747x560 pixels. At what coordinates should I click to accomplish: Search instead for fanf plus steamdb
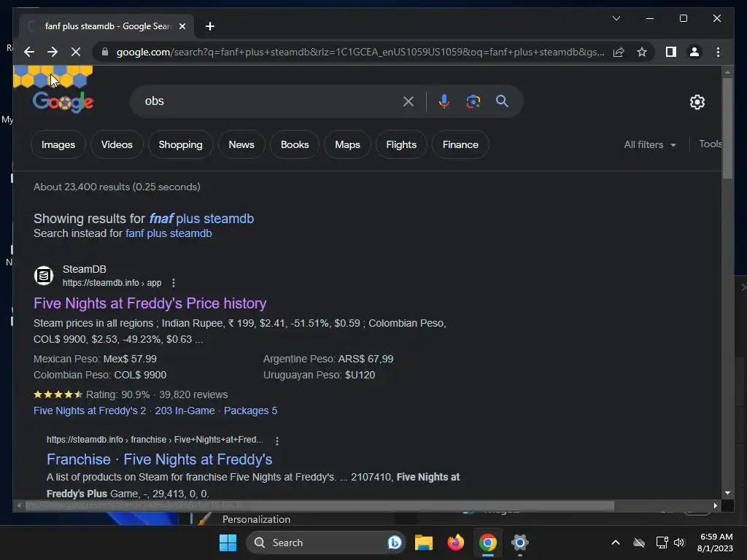(169, 233)
